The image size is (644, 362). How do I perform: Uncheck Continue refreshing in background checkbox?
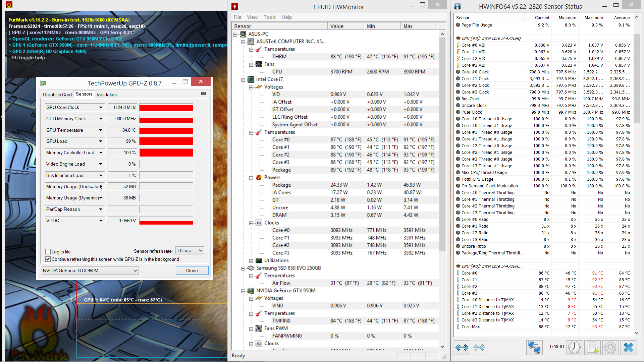coord(48,259)
